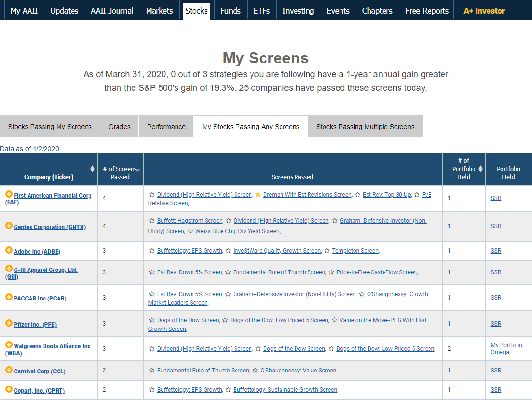Star the P/E Relative Screen

(417, 195)
